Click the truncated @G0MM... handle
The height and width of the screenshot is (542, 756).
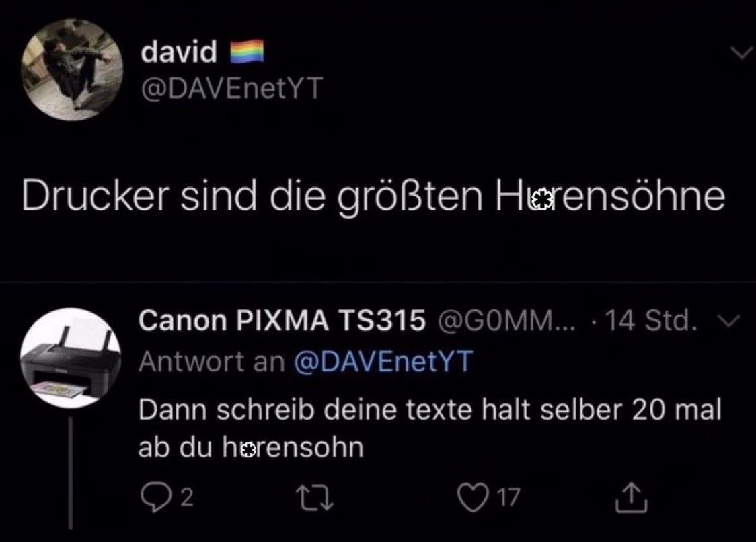506,320
